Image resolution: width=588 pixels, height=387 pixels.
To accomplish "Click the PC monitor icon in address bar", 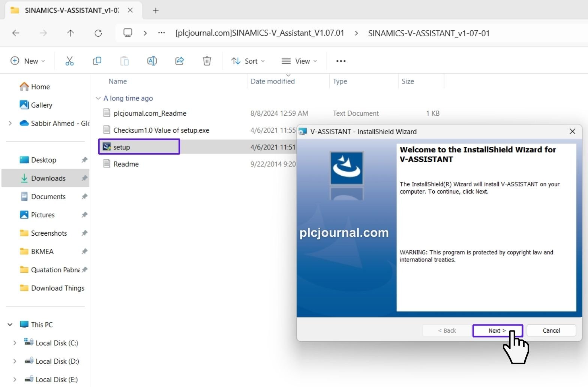I will pos(128,33).
